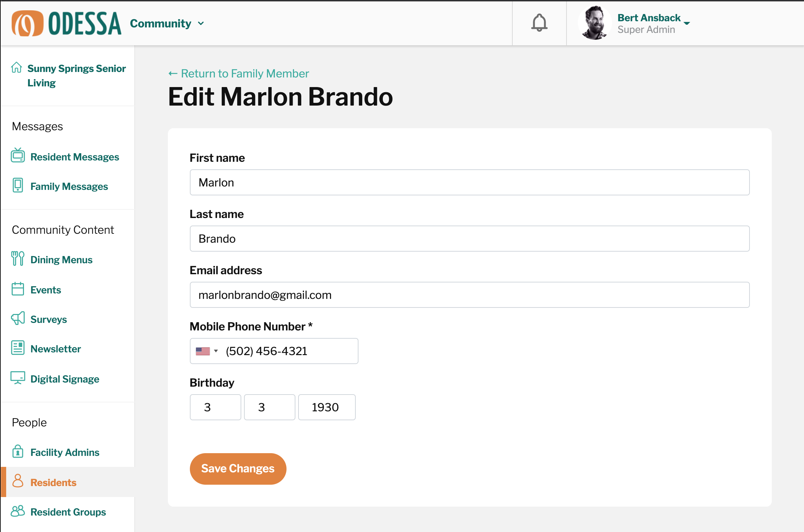
Task: Open the Bert Ansback user menu arrow
Action: (x=687, y=23)
